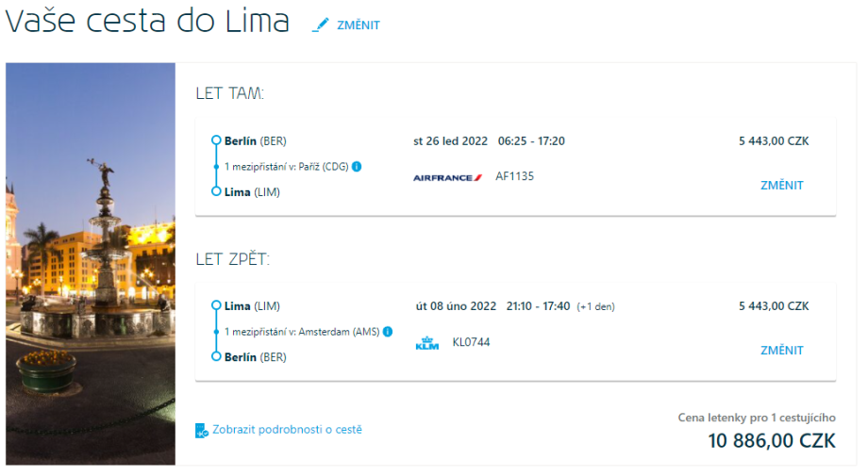Select the KL0744 flight number
The height and width of the screenshot is (476, 868).
pyautogui.click(x=471, y=342)
